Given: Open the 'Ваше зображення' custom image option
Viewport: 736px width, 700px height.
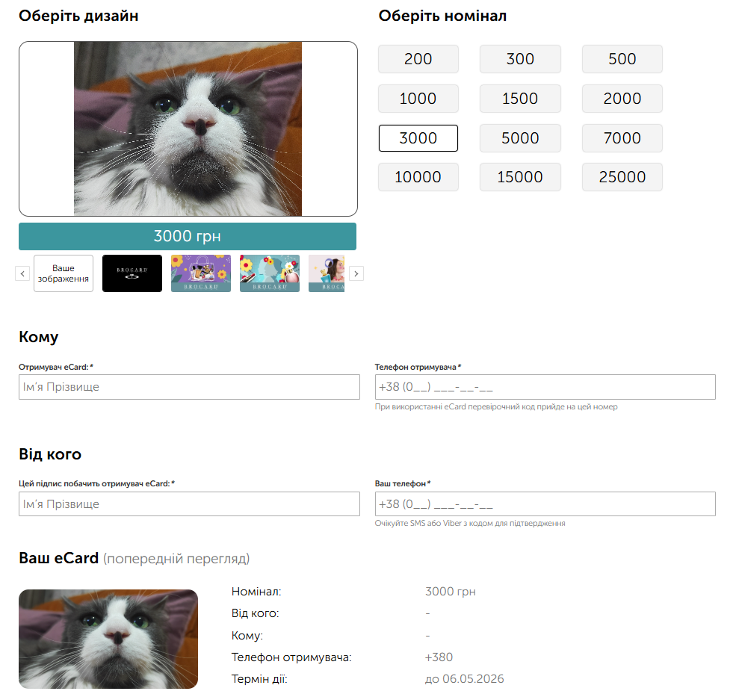Looking at the screenshot, I should (x=64, y=273).
